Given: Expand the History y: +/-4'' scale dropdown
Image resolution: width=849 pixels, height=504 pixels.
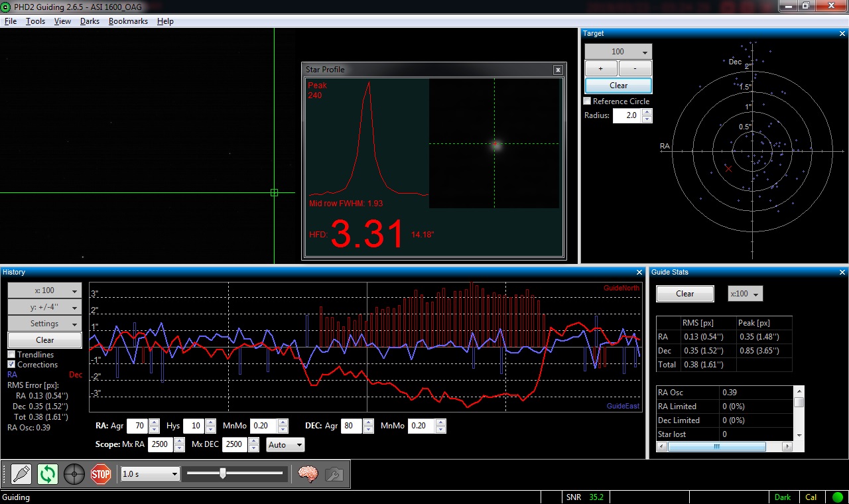Looking at the screenshot, I should (x=44, y=307).
